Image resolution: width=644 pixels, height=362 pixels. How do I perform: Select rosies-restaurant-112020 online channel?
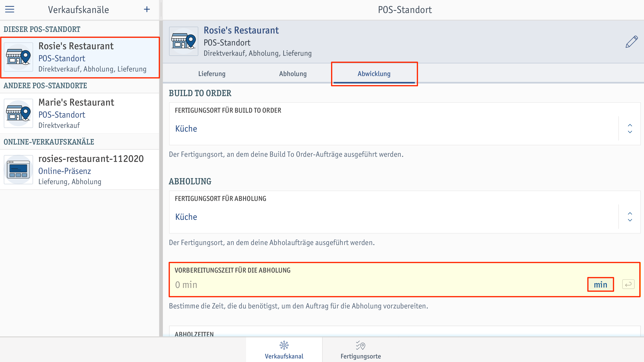(79, 170)
